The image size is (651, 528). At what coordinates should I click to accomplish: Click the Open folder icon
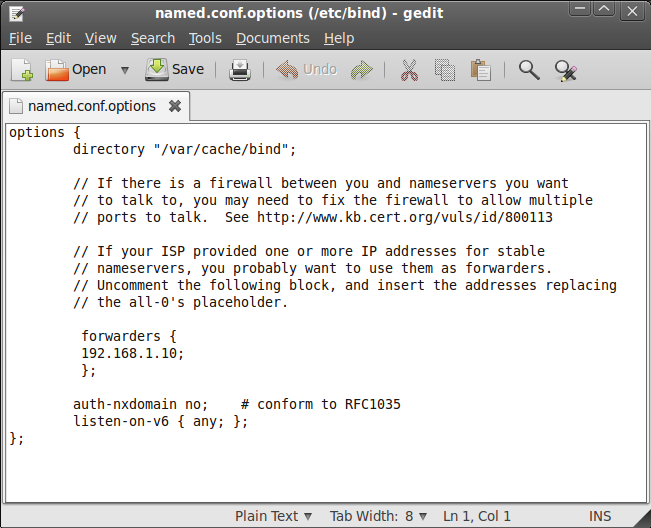coord(57,70)
